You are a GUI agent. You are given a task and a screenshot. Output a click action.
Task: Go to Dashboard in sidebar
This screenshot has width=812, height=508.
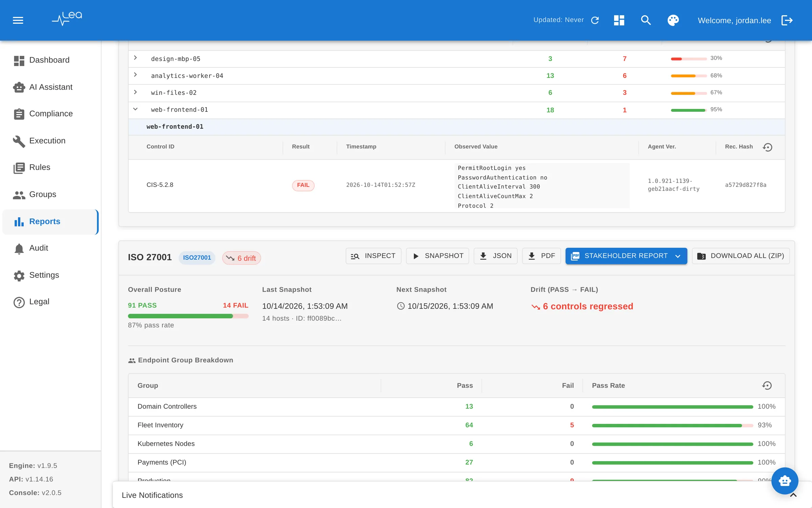[50, 60]
